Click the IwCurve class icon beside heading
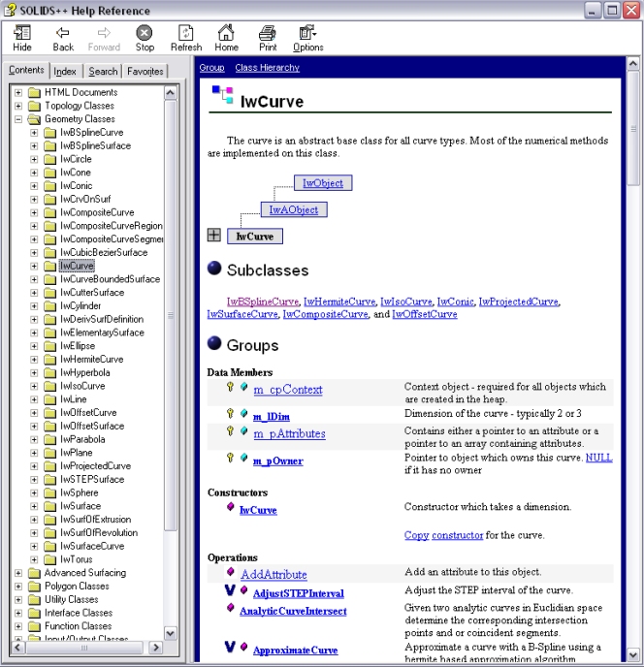Screen dimensions: 644x667 pyautogui.click(x=223, y=95)
